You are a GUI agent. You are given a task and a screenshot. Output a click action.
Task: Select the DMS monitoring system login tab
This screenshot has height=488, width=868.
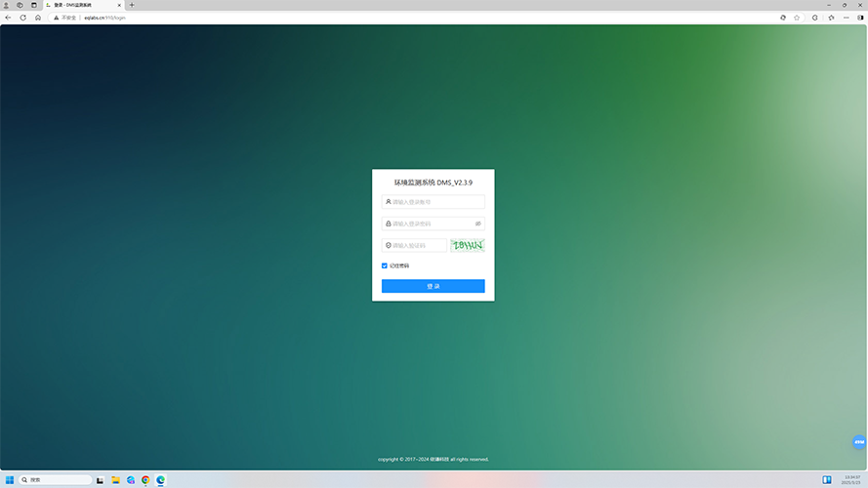(x=78, y=5)
